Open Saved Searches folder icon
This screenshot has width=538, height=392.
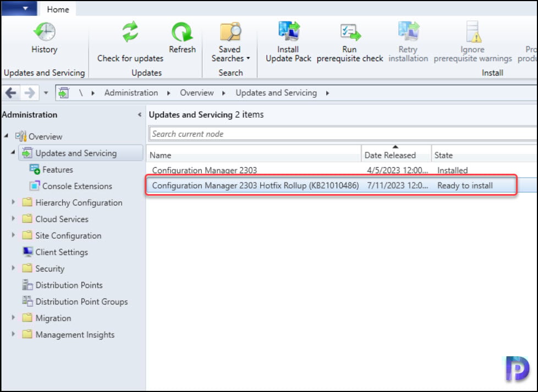point(230,31)
